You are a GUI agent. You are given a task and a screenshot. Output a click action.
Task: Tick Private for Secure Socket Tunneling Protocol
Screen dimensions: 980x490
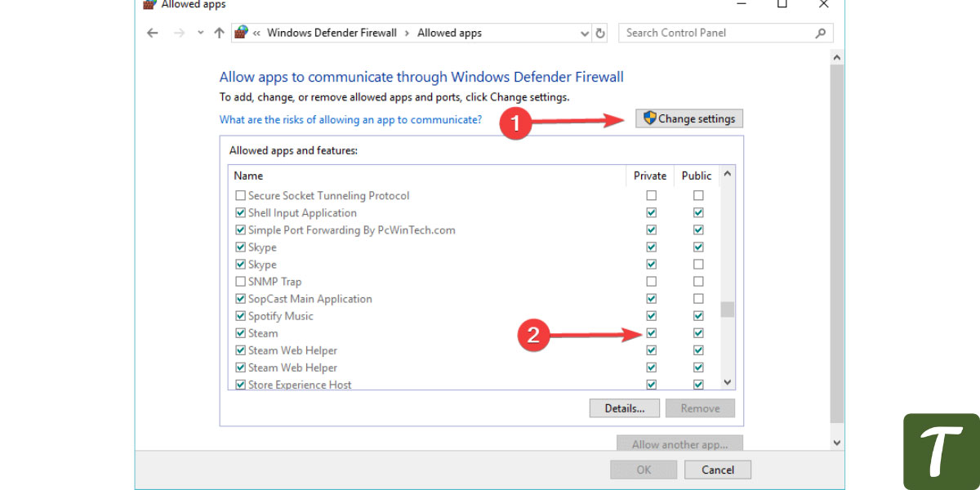click(651, 196)
